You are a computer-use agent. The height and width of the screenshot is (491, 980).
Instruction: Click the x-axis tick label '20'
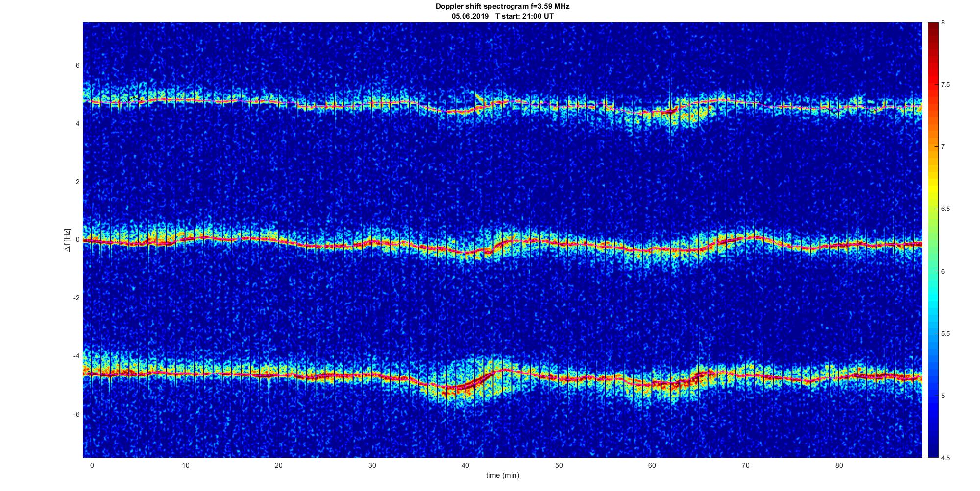click(278, 465)
